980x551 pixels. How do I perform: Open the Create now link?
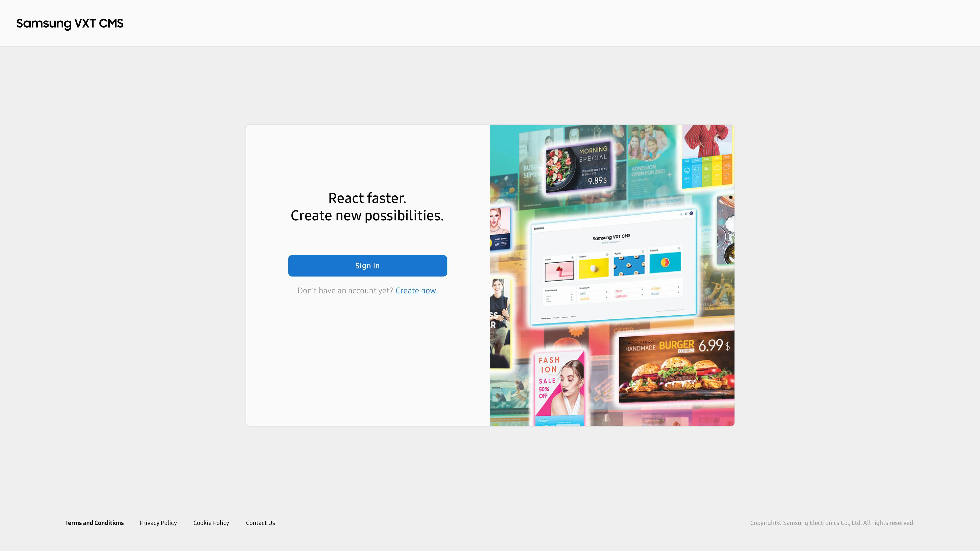tap(416, 291)
